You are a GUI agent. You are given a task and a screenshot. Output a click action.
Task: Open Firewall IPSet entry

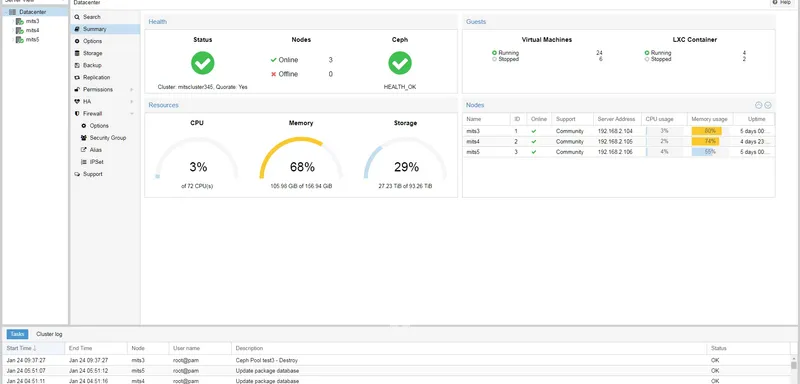tap(97, 162)
